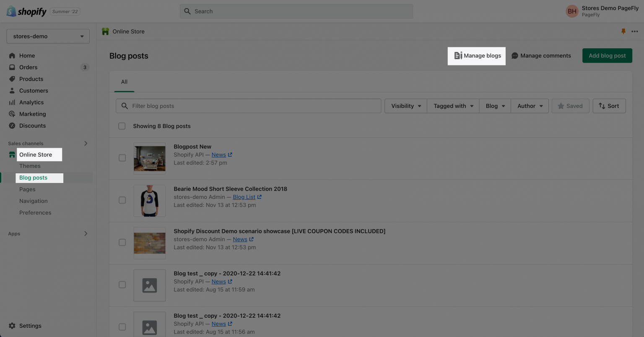Open Preferences in the sidebar
Screen dimensions: 644x337
point(35,213)
